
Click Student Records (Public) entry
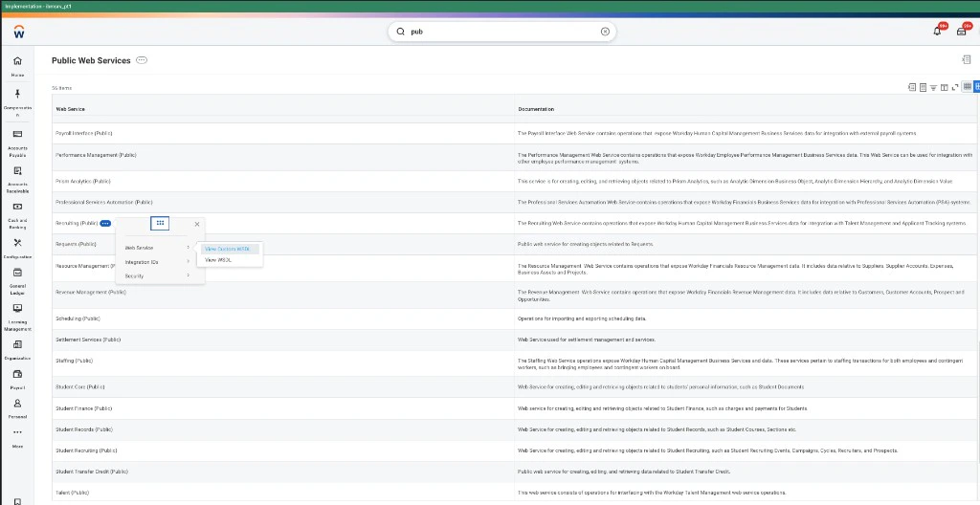tap(84, 429)
